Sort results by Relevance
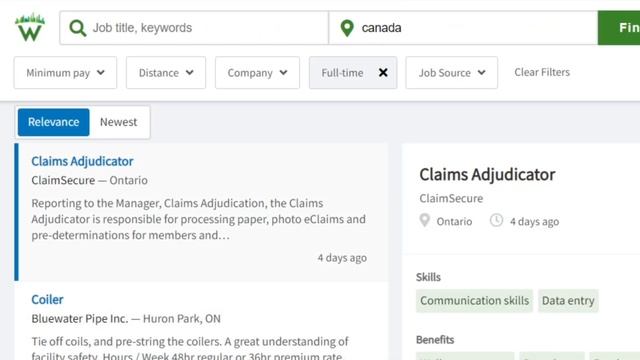The image size is (640, 360). coord(53,122)
